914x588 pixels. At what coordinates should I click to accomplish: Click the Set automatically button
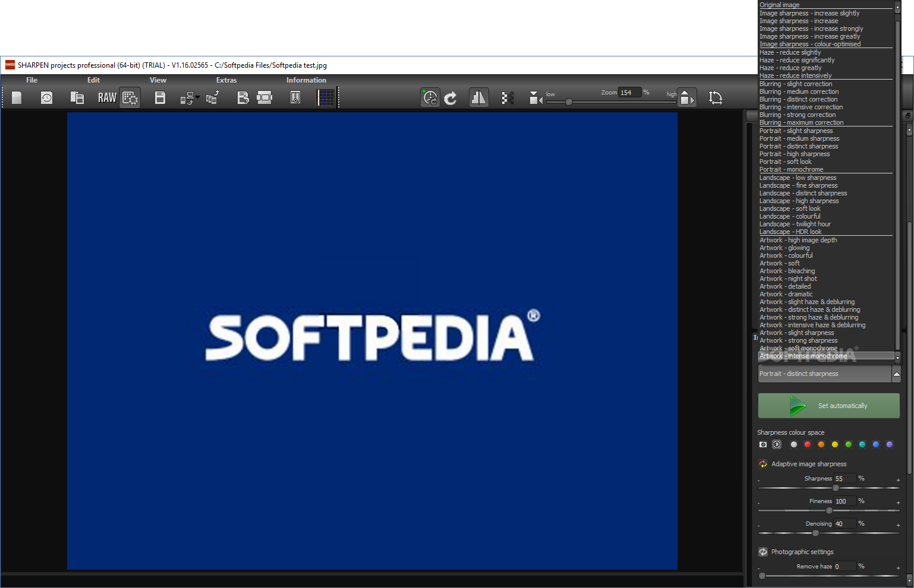(x=829, y=406)
